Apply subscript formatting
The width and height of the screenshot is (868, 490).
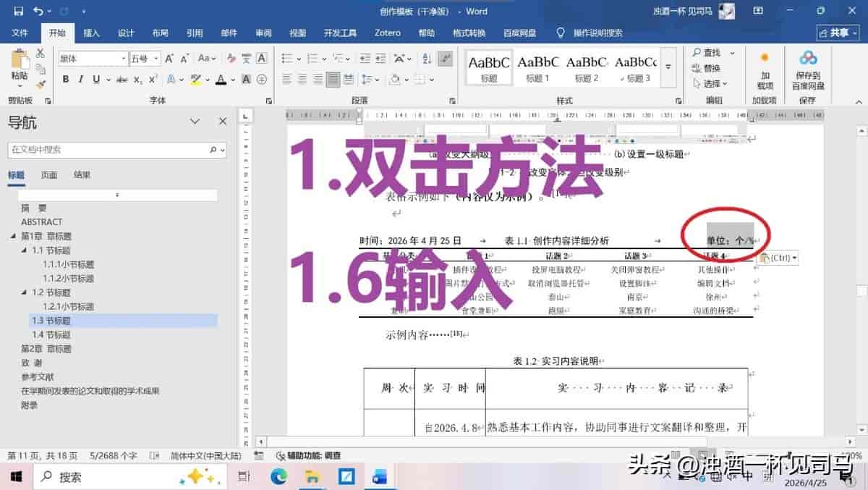(x=137, y=79)
